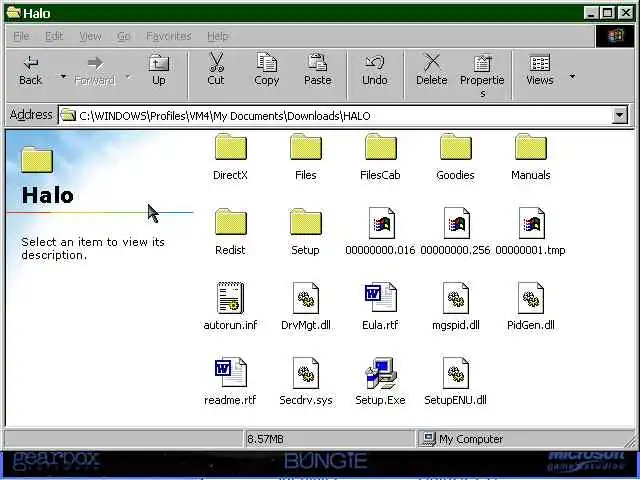Screen dimensions: 640x480
Task: Expand the Address bar dropdown
Action: (x=620, y=116)
